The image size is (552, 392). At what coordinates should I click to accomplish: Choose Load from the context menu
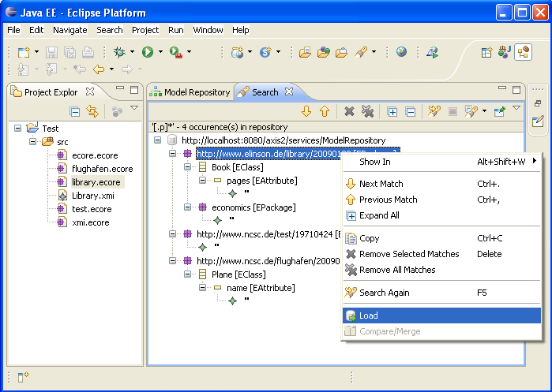441,315
